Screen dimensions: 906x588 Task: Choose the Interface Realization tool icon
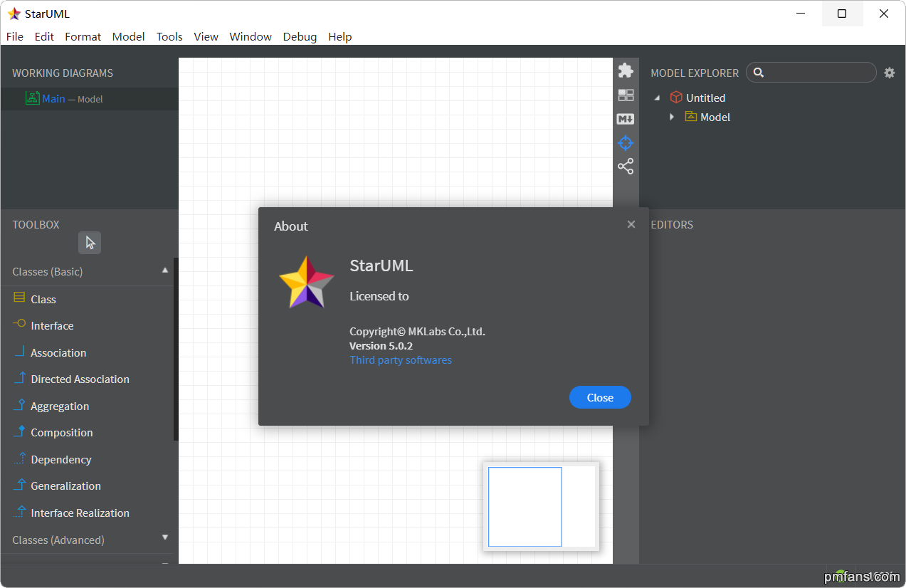19,512
